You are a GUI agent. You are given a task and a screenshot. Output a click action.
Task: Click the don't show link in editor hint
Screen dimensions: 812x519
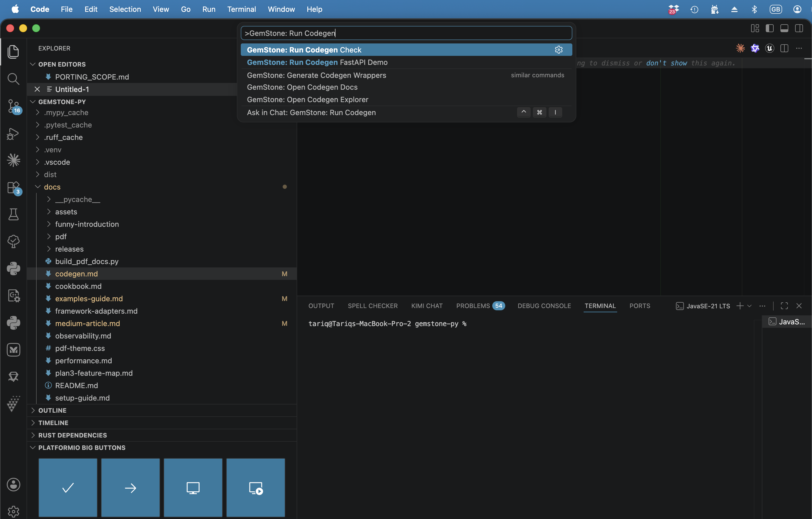click(x=666, y=63)
